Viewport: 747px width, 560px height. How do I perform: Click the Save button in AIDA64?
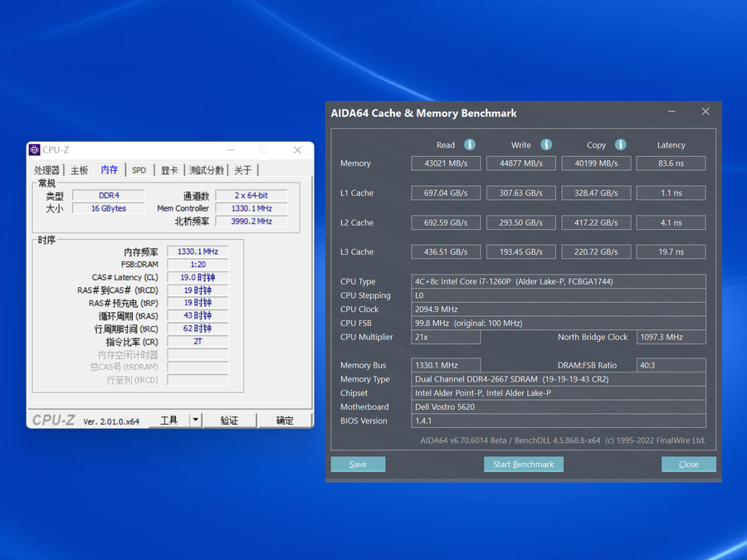coord(358,465)
